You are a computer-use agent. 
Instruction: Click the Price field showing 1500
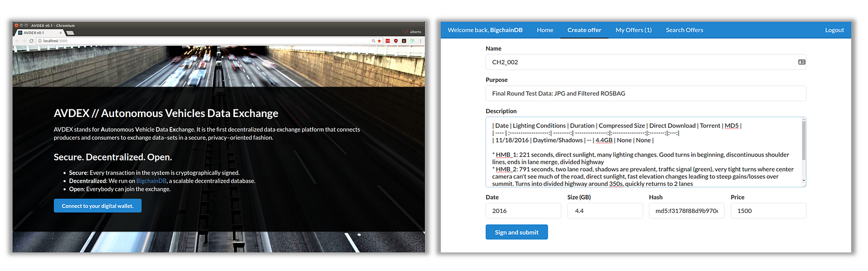(x=768, y=211)
